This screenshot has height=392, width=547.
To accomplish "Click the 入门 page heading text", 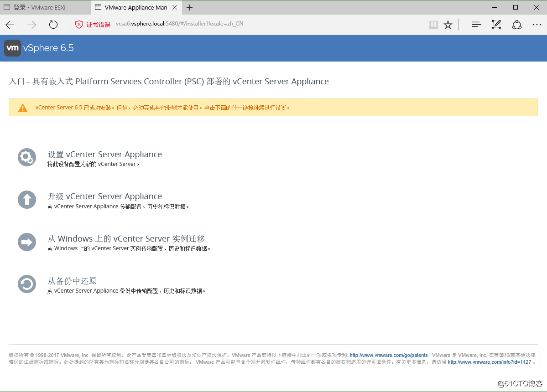I will tap(169, 82).
